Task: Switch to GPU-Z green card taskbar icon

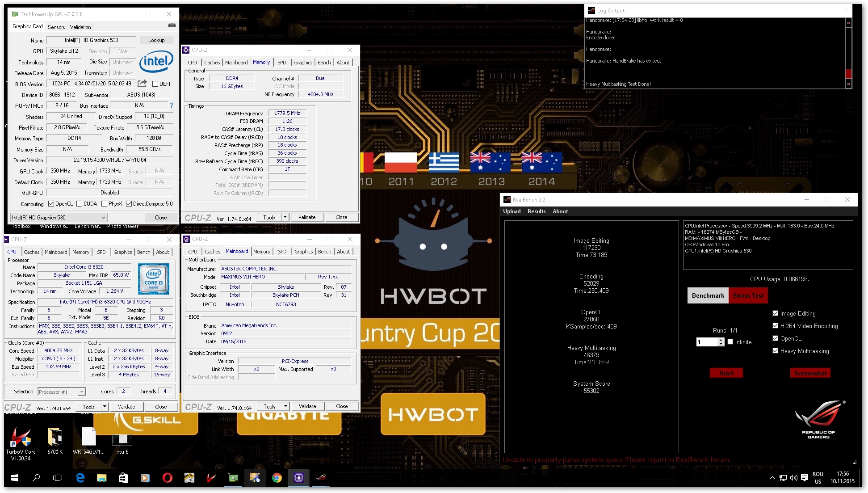Action: [x=233, y=478]
